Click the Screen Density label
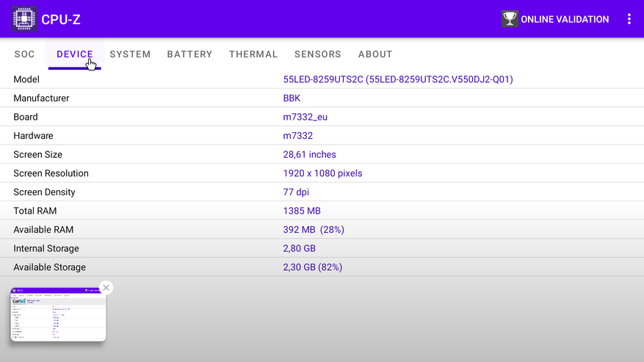The width and height of the screenshot is (644, 362). [x=44, y=192]
